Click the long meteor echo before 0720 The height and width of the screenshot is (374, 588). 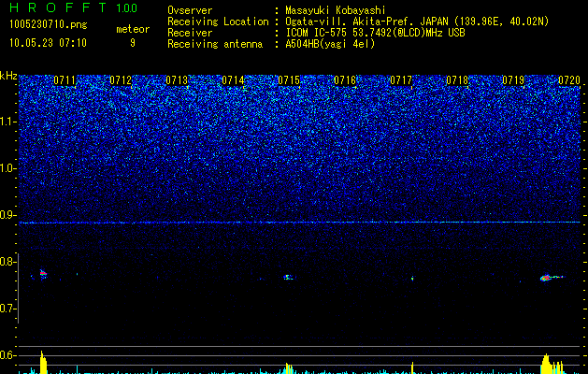tap(551, 278)
